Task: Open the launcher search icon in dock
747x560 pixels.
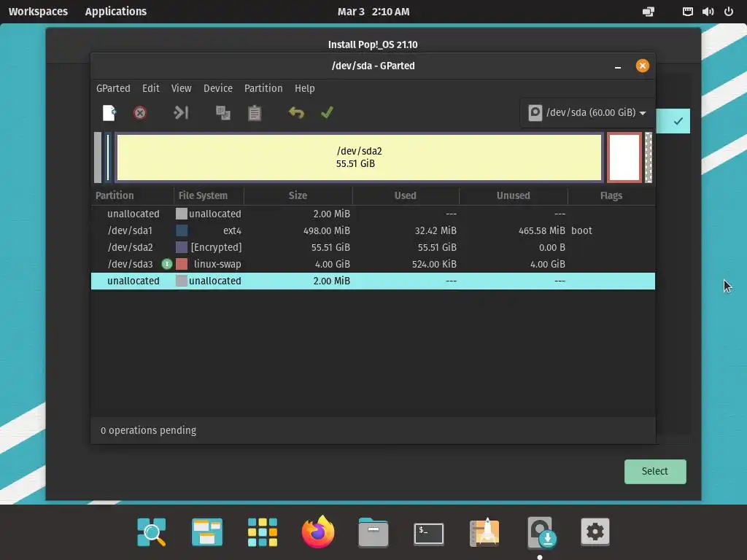Action: click(152, 532)
